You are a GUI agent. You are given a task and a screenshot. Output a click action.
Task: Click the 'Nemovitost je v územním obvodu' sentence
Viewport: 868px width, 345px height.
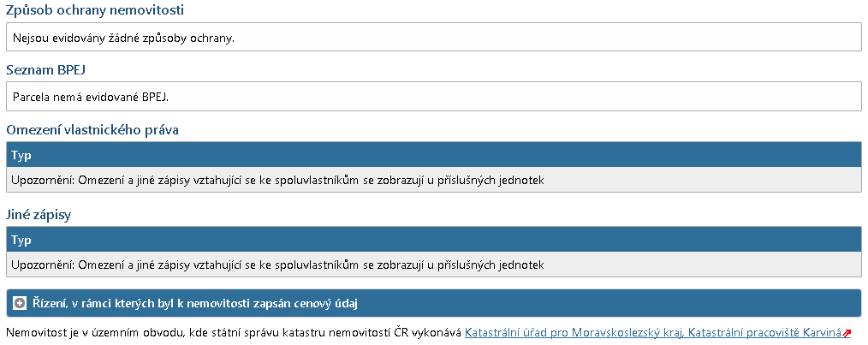pyautogui.click(x=234, y=333)
